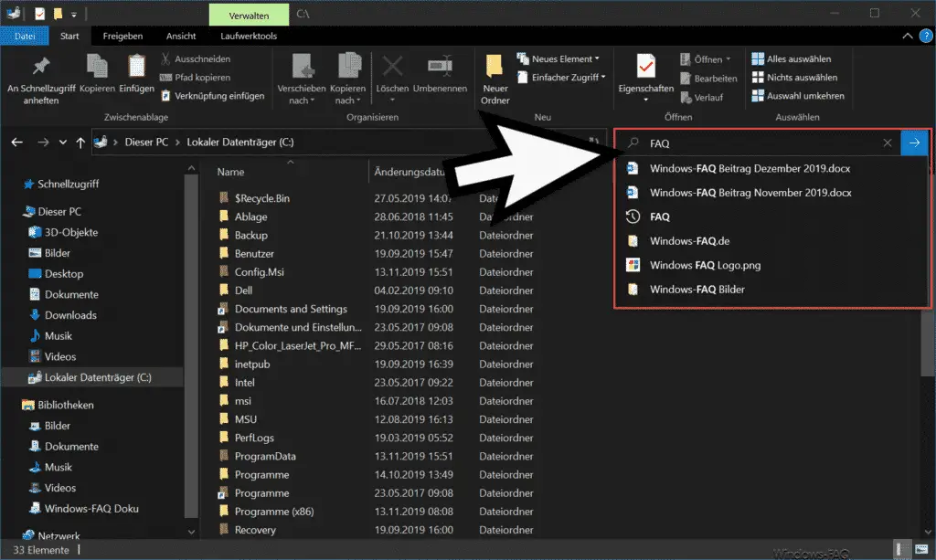Select the FAQ search history entry
Image resolution: width=936 pixels, height=560 pixels.
pos(771,217)
